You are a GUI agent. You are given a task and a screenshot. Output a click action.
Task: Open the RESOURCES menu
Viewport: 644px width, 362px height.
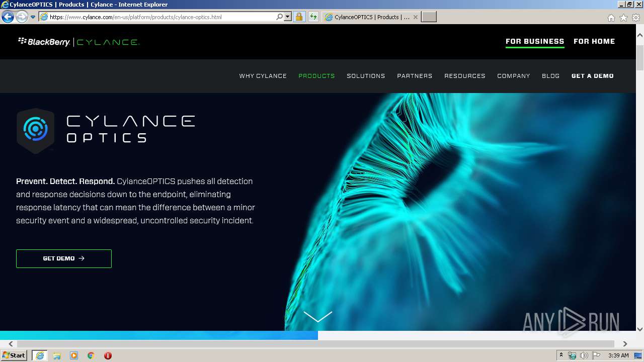[465, 76]
